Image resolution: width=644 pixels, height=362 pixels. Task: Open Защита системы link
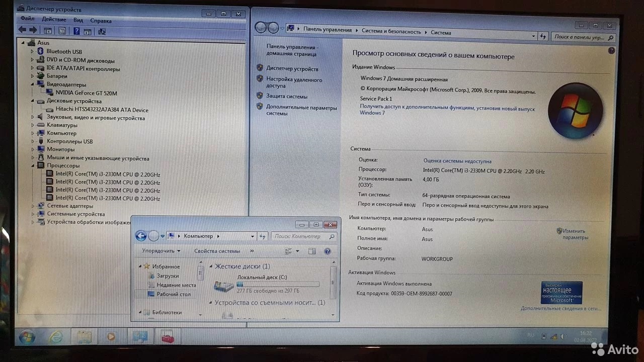click(287, 97)
